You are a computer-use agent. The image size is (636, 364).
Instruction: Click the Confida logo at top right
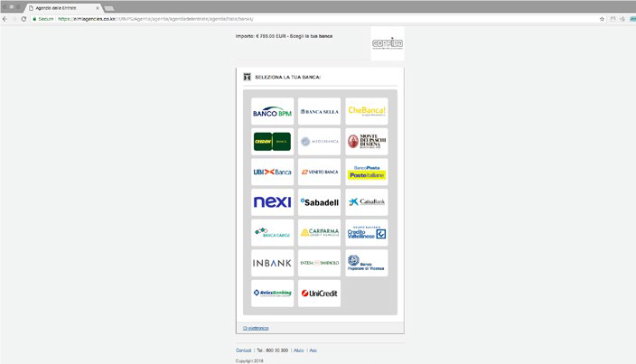tap(388, 43)
